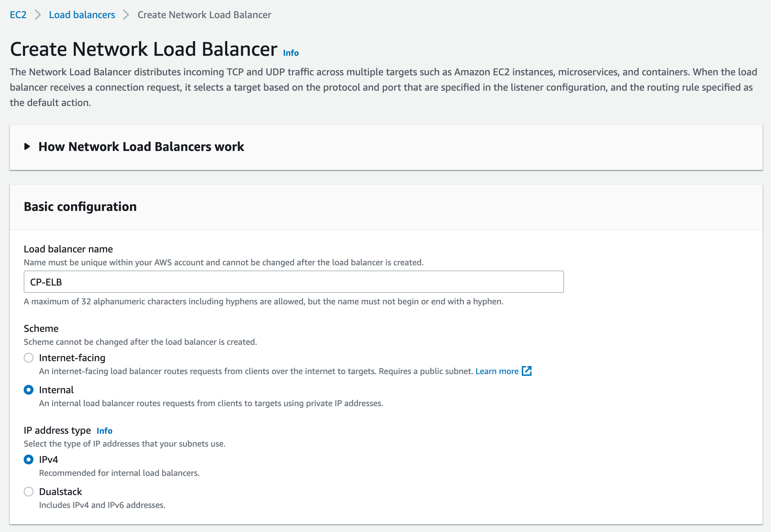Click the Dualstack option label
Screen dimensions: 771x532
60,492
